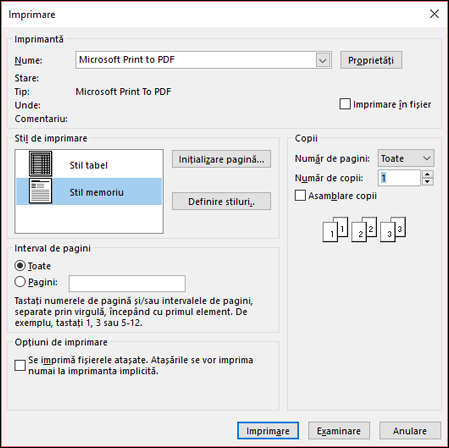
Task: Click the collated pages 1 illustration
Action: 335,229
